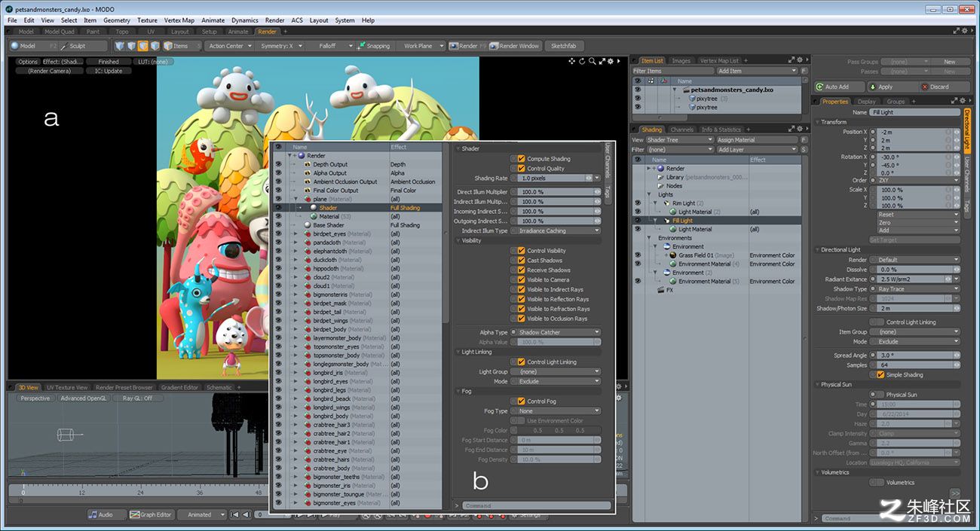Click the render viewport move arrows icon

(572, 61)
